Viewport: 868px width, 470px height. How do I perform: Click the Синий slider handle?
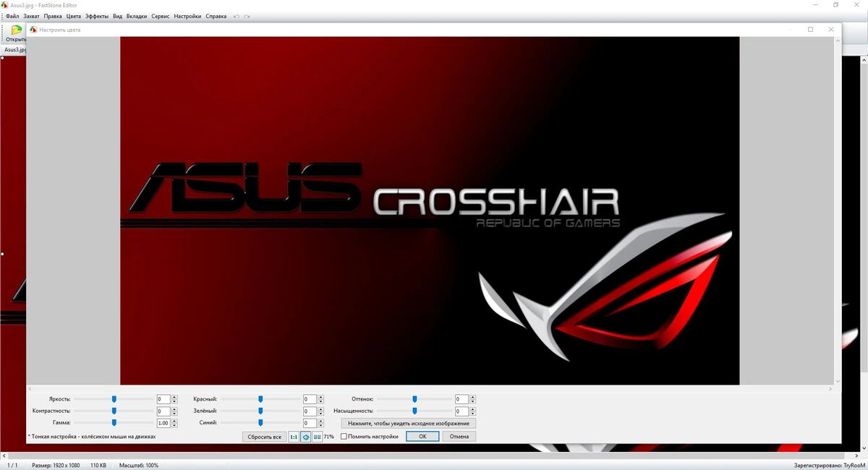click(260, 423)
